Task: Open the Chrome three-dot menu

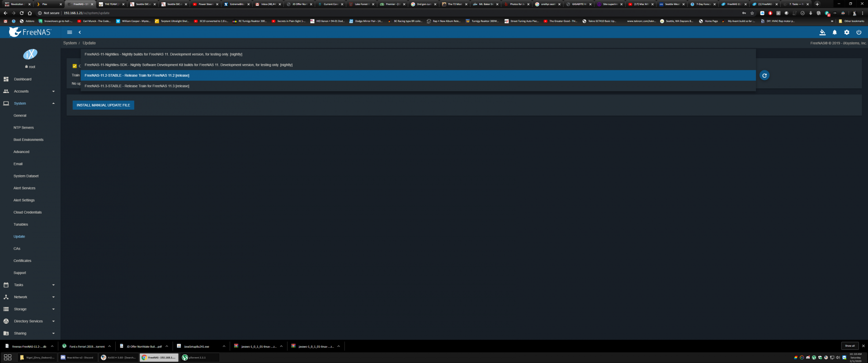Action: [x=863, y=13]
